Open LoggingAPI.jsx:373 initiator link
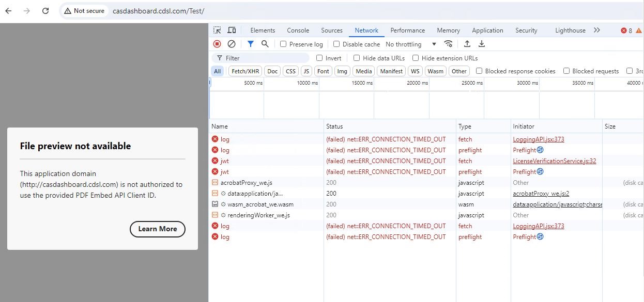This screenshot has width=644, height=302. pyautogui.click(x=538, y=139)
